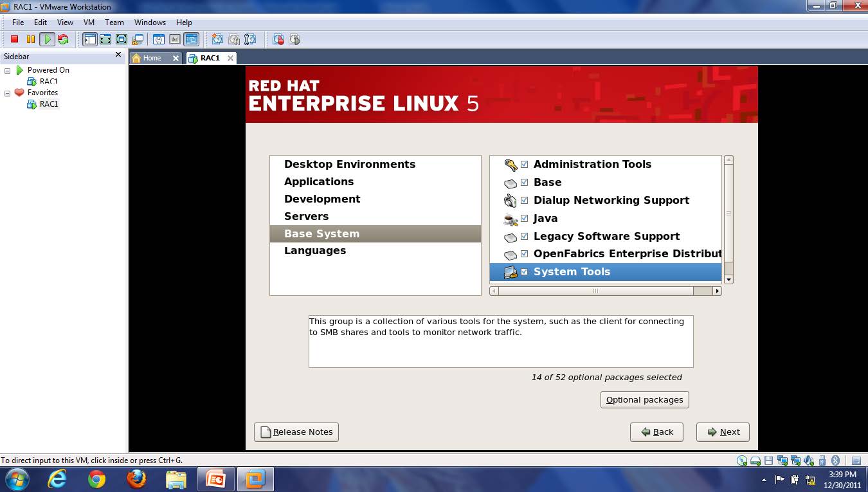Open the View menu

65,23
